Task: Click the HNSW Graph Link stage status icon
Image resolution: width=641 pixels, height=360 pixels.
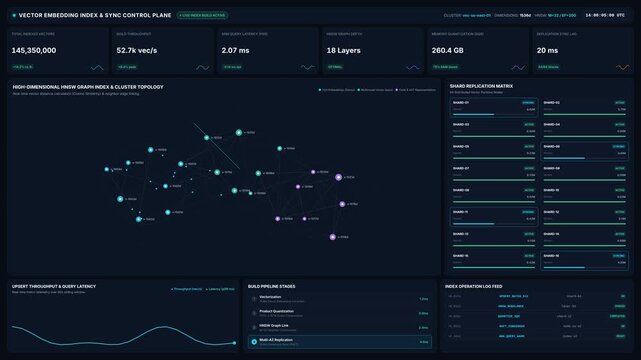Action: pos(254,328)
